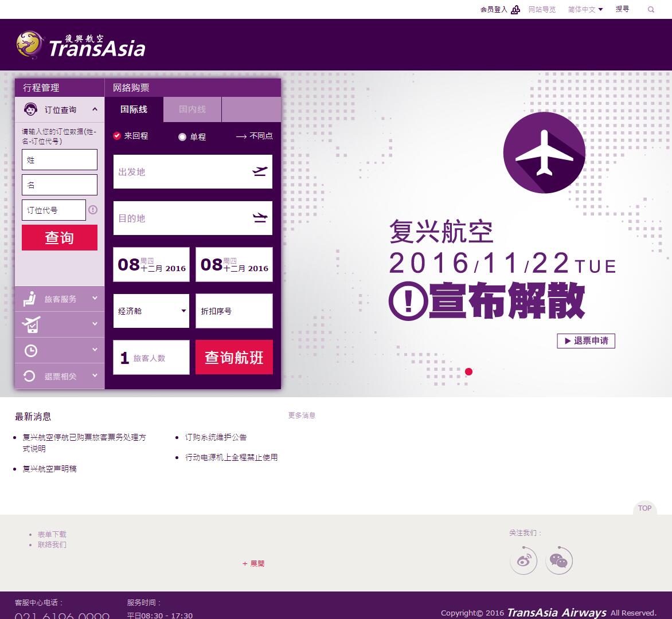The image size is (672, 619).
Task: Click the booking inquiry agent icon
Action: point(30,109)
